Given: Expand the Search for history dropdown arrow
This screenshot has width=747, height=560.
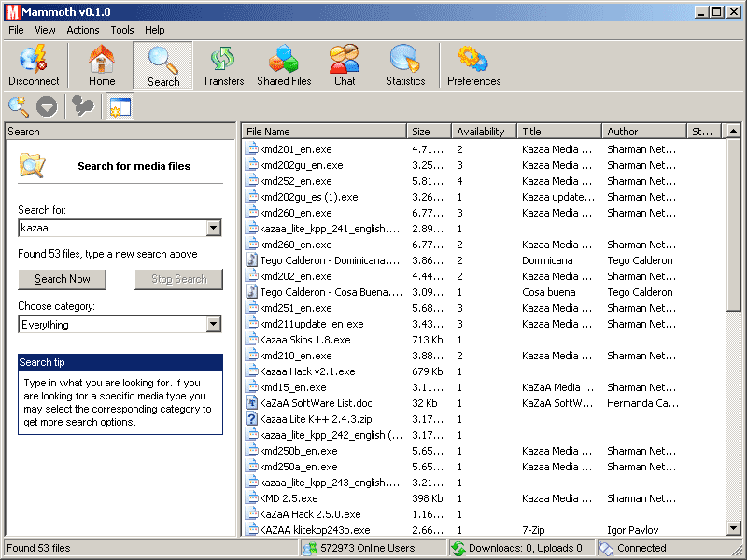Looking at the screenshot, I should (214, 228).
